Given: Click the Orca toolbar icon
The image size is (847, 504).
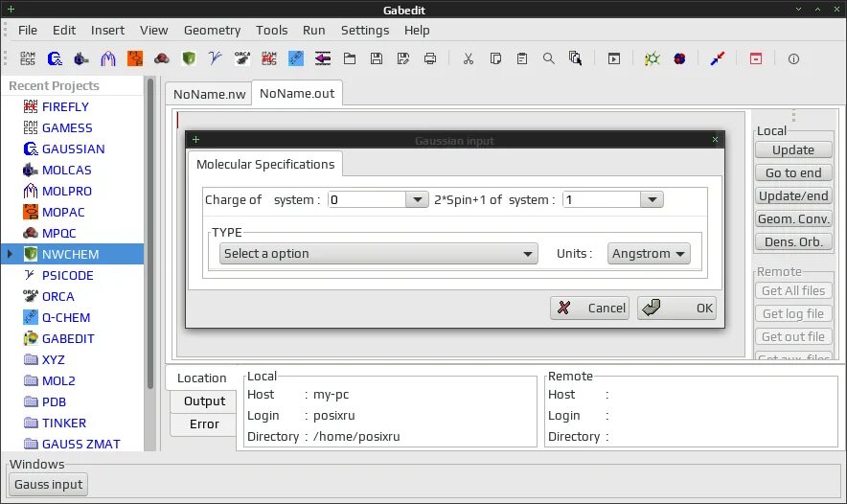Looking at the screenshot, I should point(242,58).
